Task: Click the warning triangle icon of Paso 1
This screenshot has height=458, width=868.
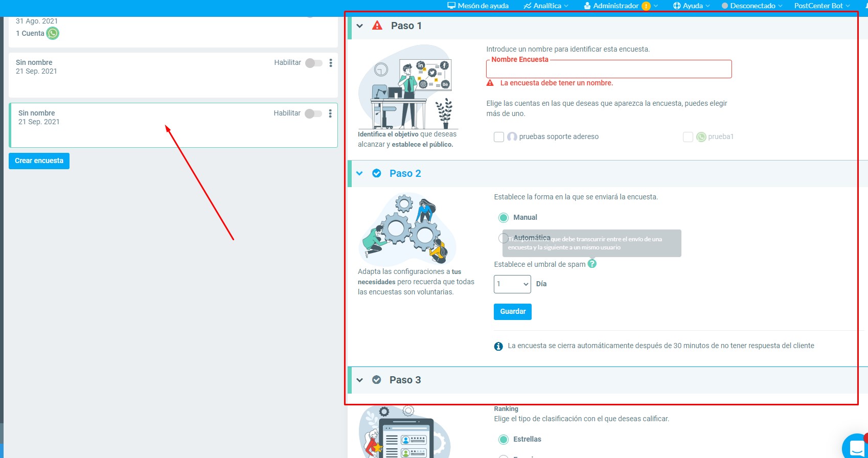Action: [377, 26]
